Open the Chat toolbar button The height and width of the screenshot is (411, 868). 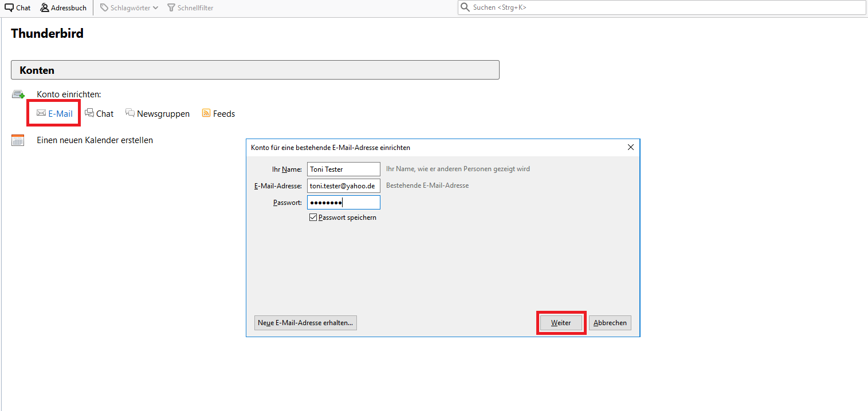(18, 8)
